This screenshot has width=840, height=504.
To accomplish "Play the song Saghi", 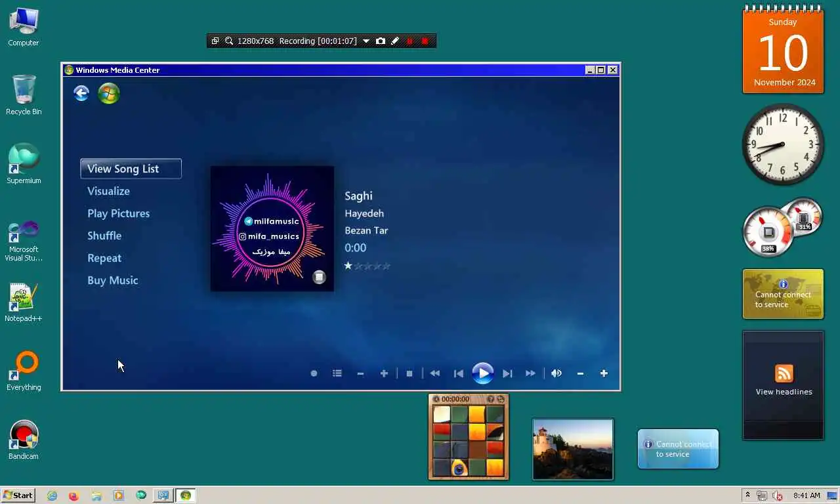I will [x=483, y=373].
